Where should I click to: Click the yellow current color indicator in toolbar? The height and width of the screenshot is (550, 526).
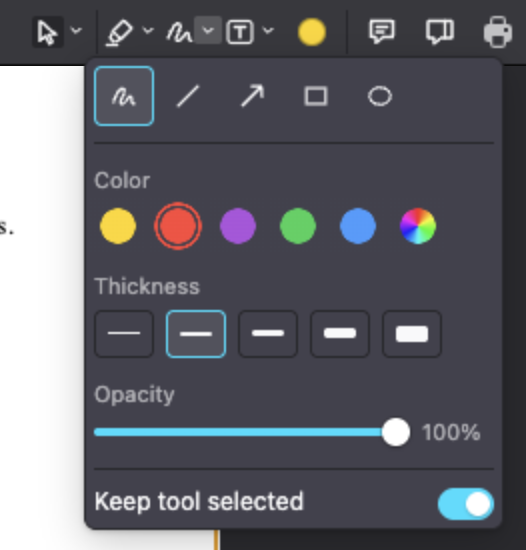pyautogui.click(x=312, y=32)
